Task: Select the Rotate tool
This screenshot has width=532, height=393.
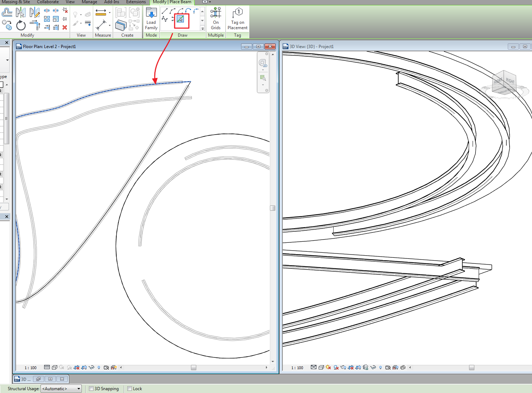Action: (21, 25)
